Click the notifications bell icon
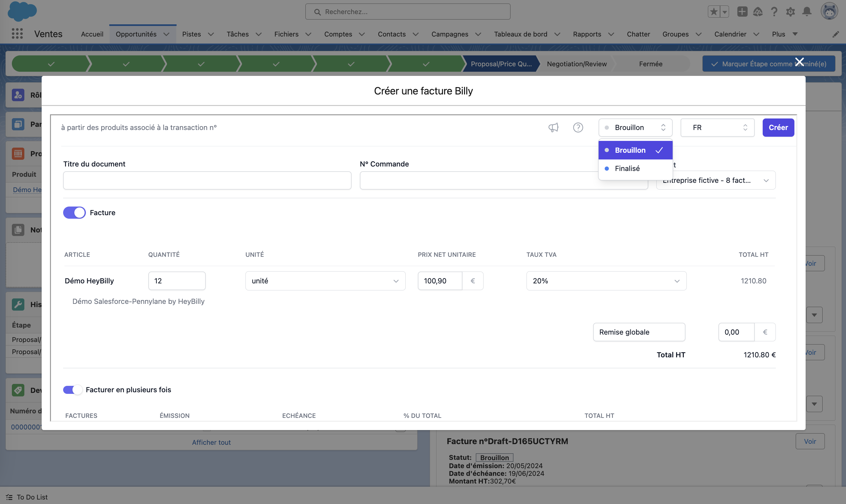 tap(807, 12)
